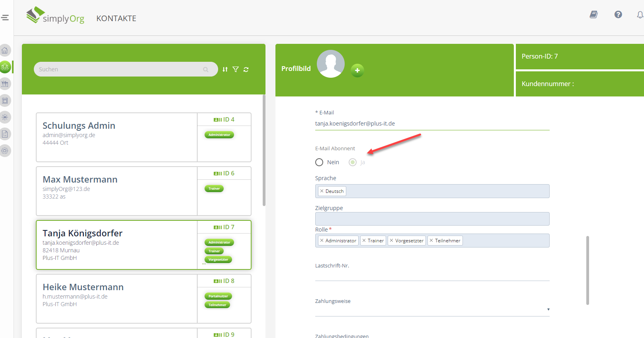This screenshot has width=644, height=338.
Task: Select Nein for E-Mail Abonnent
Action: click(319, 162)
